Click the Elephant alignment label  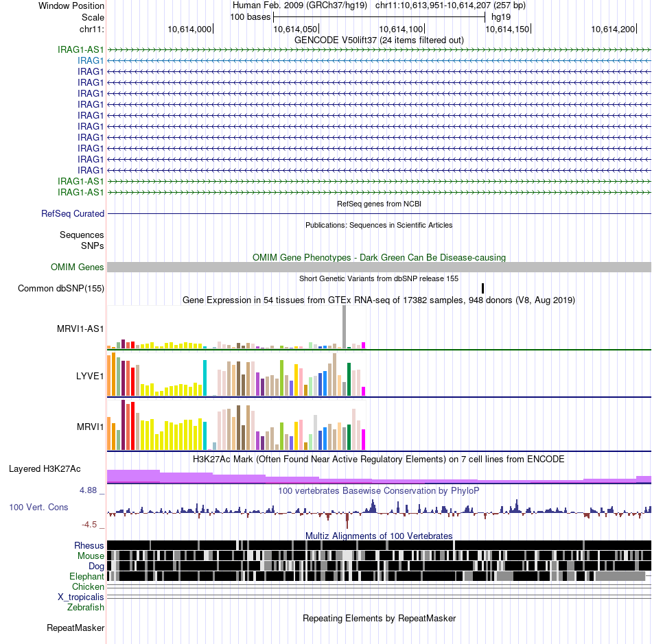tap(86, 576)
